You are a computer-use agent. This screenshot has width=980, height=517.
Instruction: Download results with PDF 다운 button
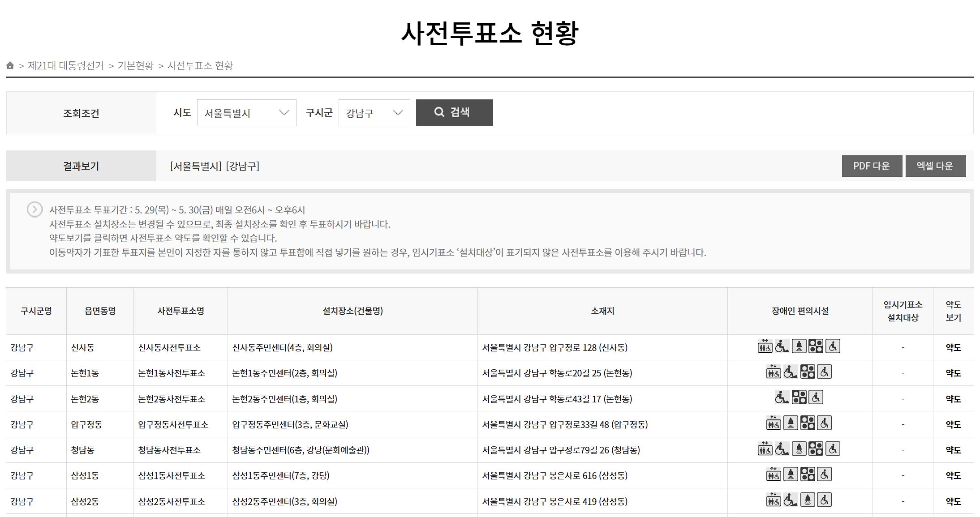point(872,166)
